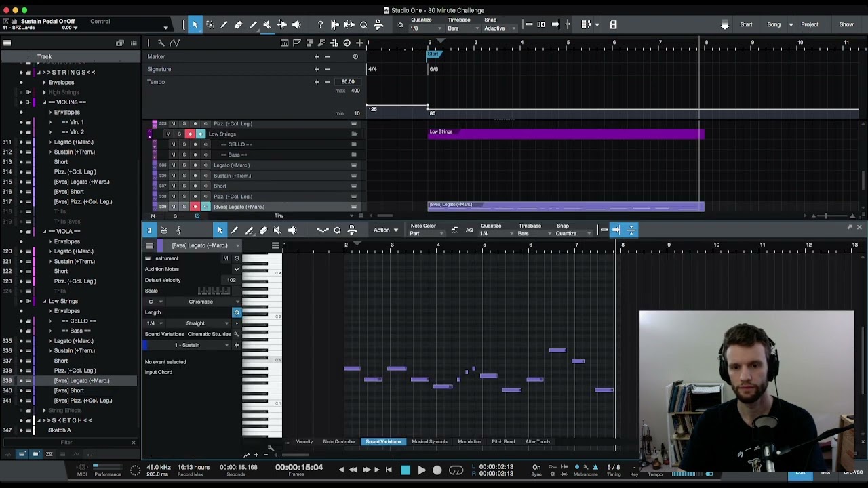Select the Bend tool in the top toolbar
Viewport: 868px width, 488px height.
pos(282,25)
